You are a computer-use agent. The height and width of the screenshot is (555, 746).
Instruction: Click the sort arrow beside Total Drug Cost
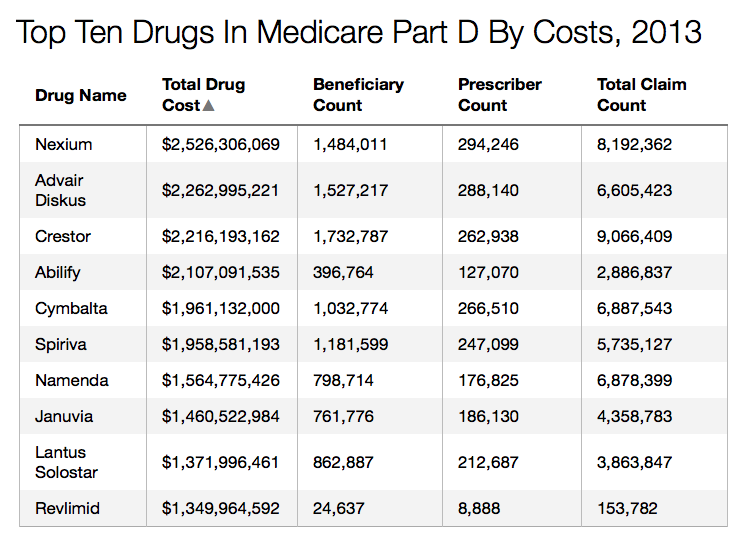click(209, 105)
